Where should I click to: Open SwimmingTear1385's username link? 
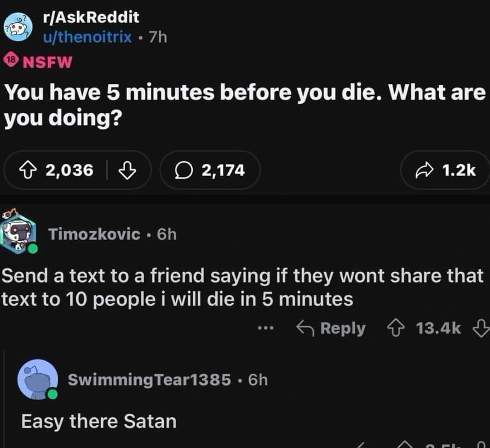(x=149, y=379)
